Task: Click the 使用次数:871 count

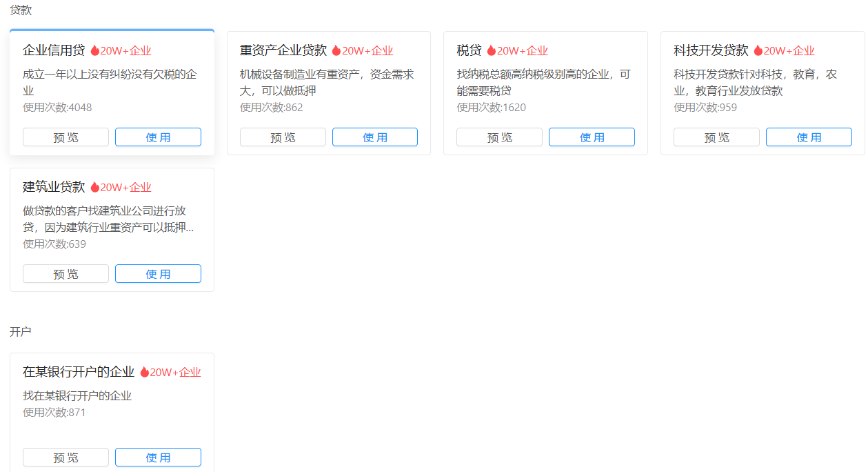Action: 54,413
